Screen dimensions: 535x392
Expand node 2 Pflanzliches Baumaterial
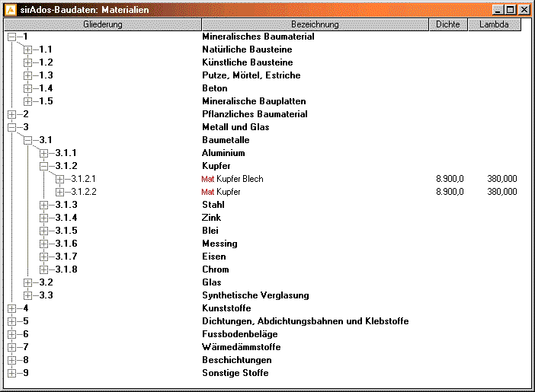pyautogui.click(x=11, y=114)
